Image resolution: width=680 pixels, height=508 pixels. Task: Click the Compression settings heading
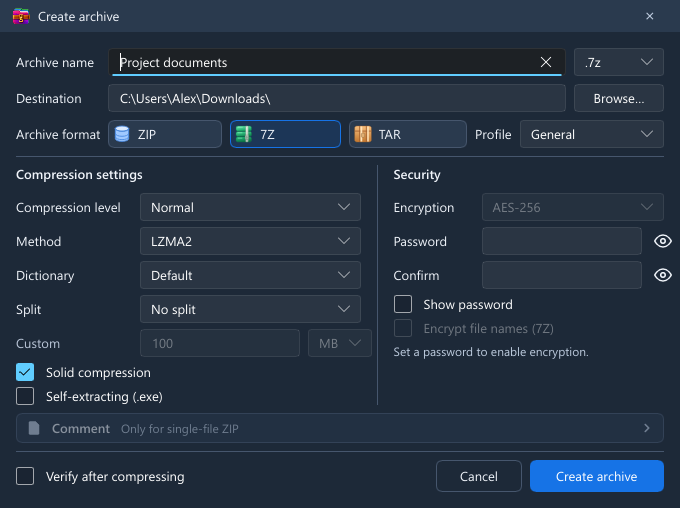pos(79,175)
